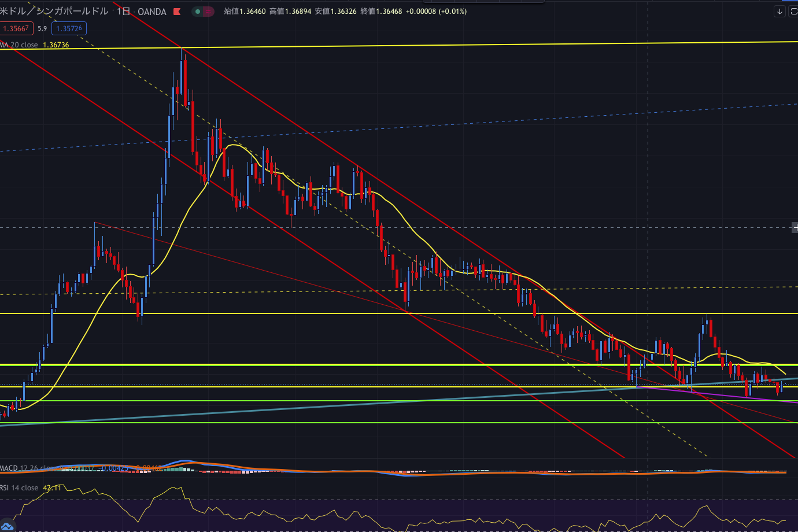Viewport: 798px width, 532px height.
Task: Select the MA 20 close indicator legend
Action: [19, 45]
